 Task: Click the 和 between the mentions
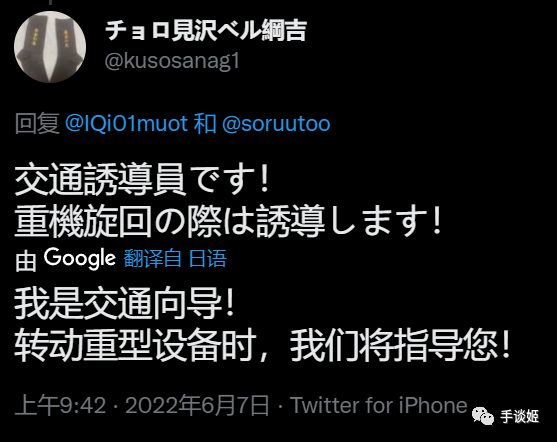click(x=205, y=124)
